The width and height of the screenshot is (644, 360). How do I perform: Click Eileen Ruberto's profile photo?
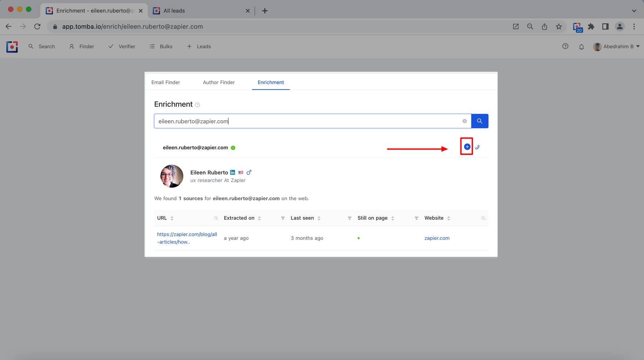pyautogui.click(x=172, y=176)
